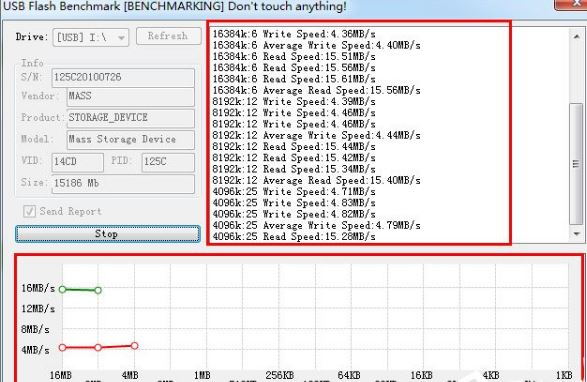587x382 pixels.
Task: Click the Refresh button
Action: tap(168, 36)
